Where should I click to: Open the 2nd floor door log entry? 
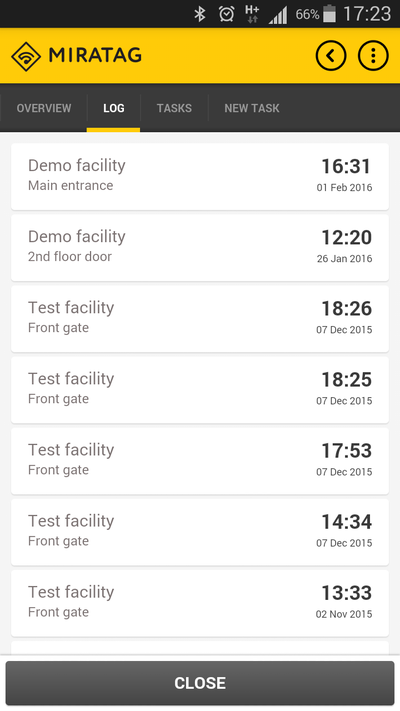[200, 248]
